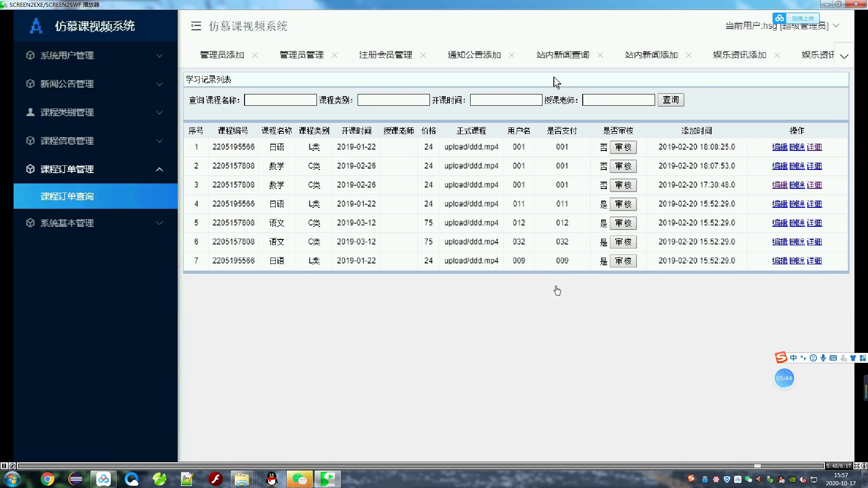The image size is (868, 488).
Task: Click the blue logo beside the sidebar title
Action: click(x=36, y=26)
